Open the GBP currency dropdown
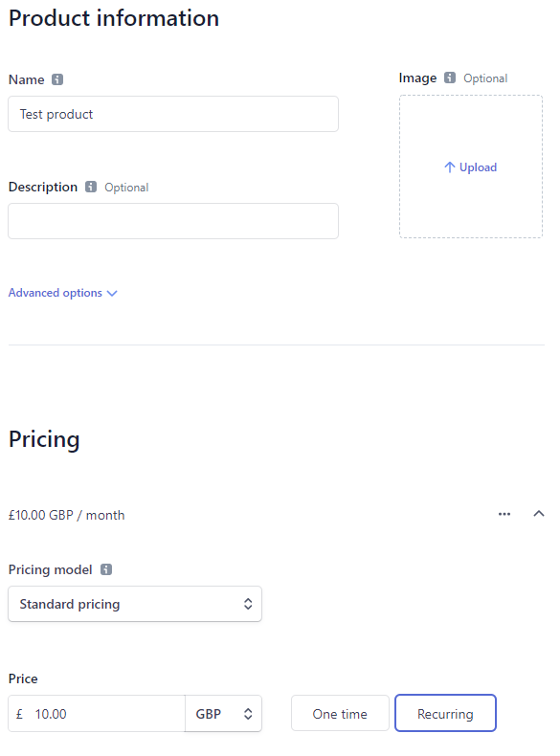The image size is (560, 756). tap(223, 714)
